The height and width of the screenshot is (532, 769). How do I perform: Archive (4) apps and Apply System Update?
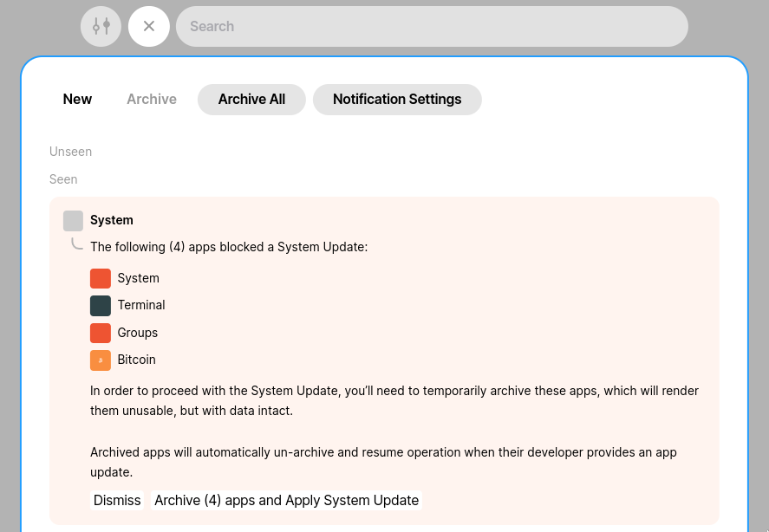tap(286, 500)
